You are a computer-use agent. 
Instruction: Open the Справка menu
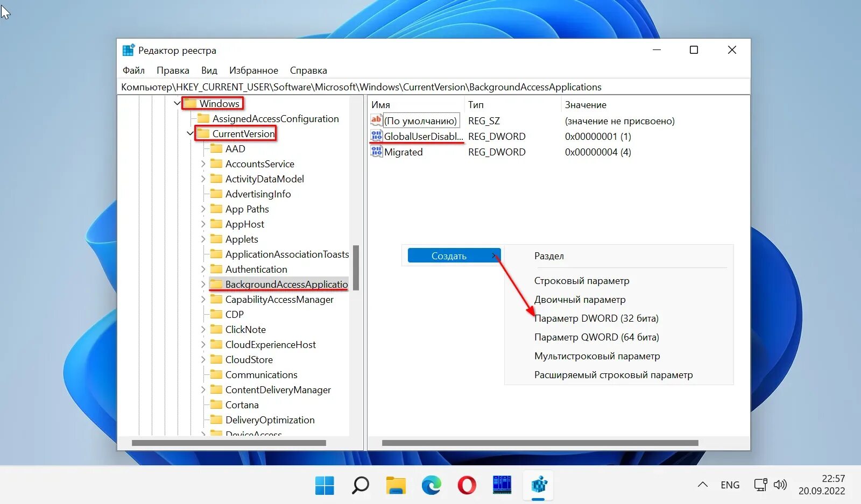tap(308, 70)
